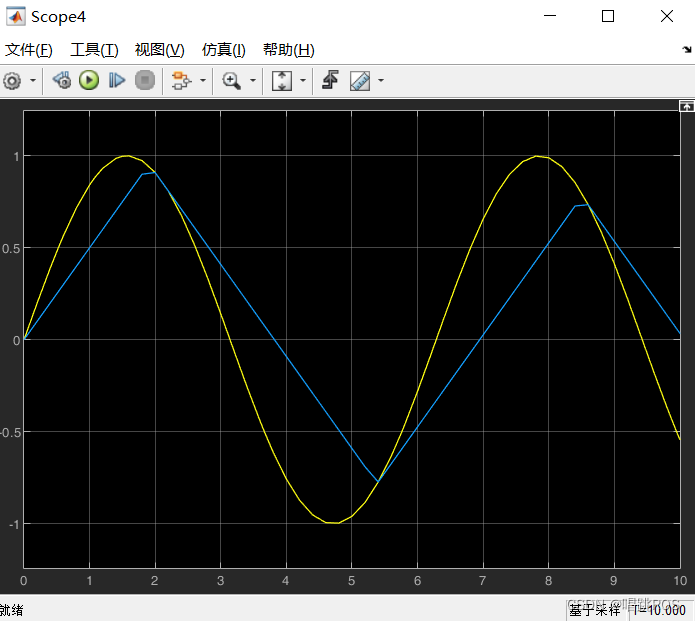Minimize the Scope4 window
Image resolution: width=695 pixels, height=621 pixels.
[550, 16]
